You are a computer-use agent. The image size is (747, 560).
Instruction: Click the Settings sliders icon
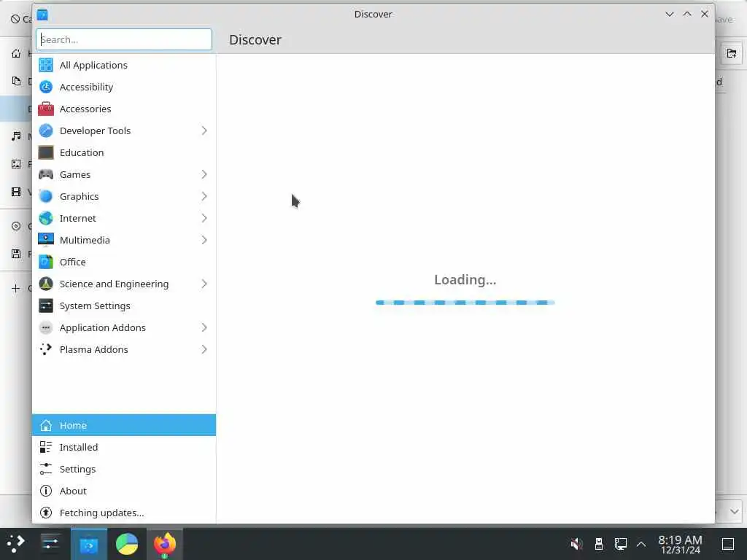coord(46,469)
